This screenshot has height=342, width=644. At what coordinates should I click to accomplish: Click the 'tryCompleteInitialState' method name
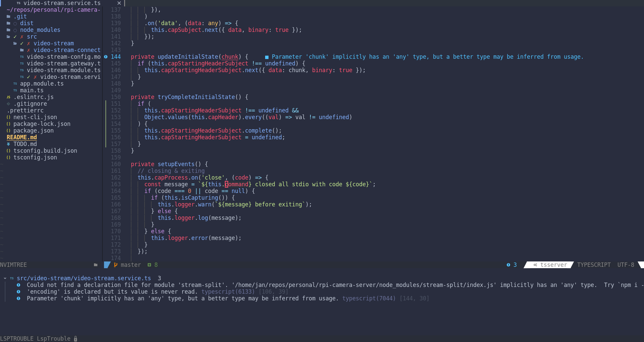point(196,97)
